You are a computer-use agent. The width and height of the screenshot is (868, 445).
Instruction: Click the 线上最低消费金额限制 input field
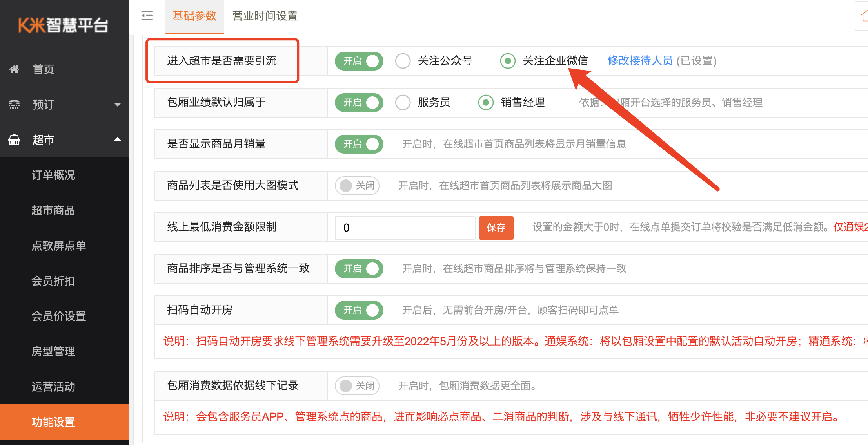(405, 228)
